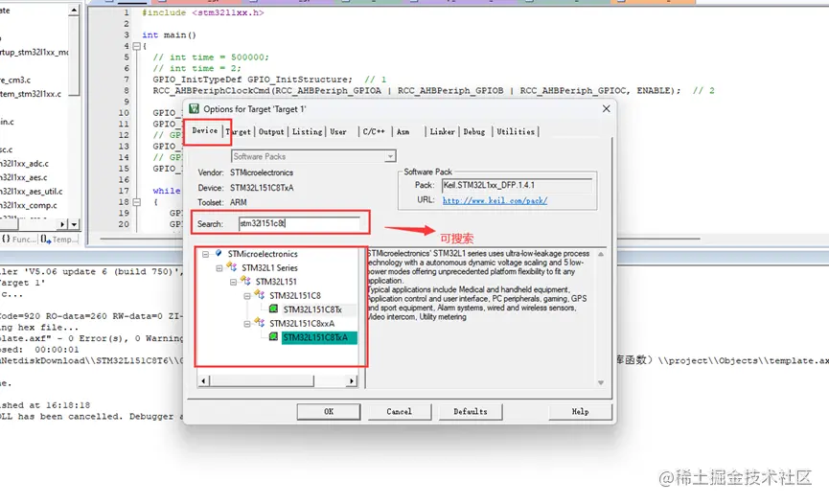Collapse the STMicroelectronics tree node
The width and height of the screenshot is (829, 504).
point(205,254)
